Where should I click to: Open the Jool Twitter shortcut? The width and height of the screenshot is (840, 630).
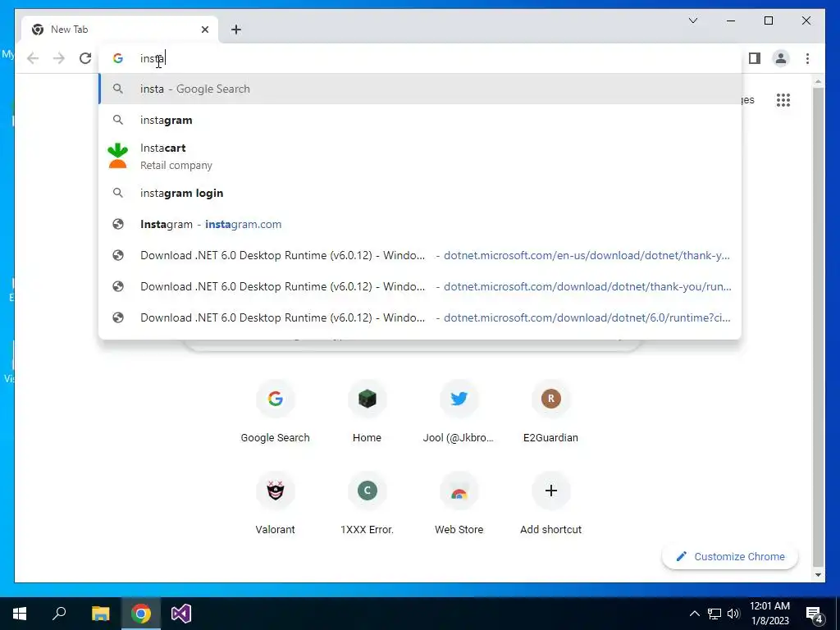459,412
